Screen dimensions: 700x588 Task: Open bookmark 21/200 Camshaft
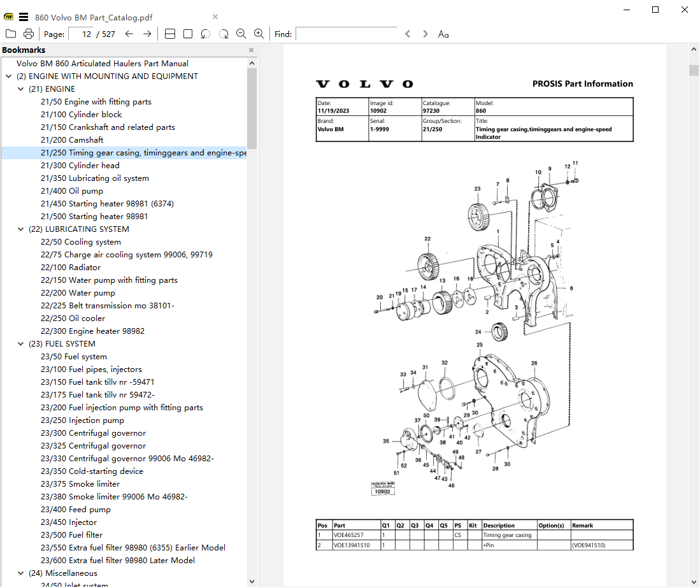point(72,140)
